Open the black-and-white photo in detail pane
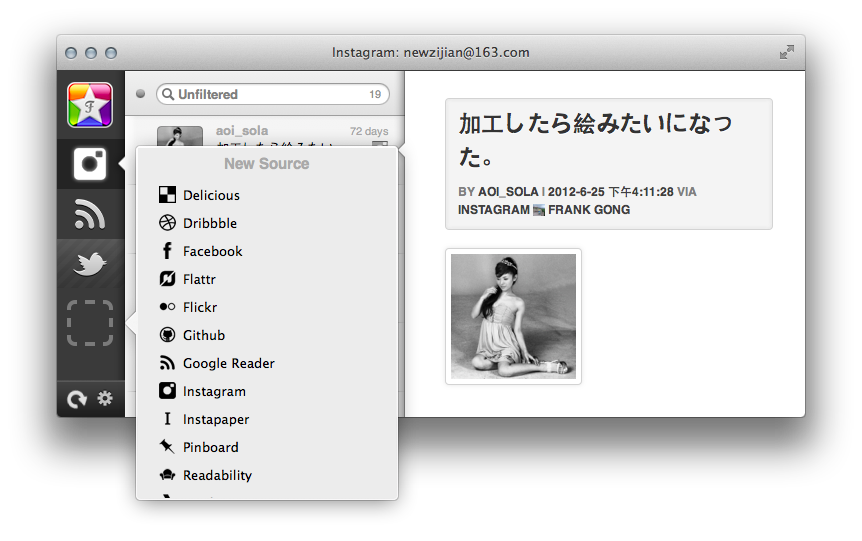Viewport: 862px width, 541px height. [x=513, y=316]
